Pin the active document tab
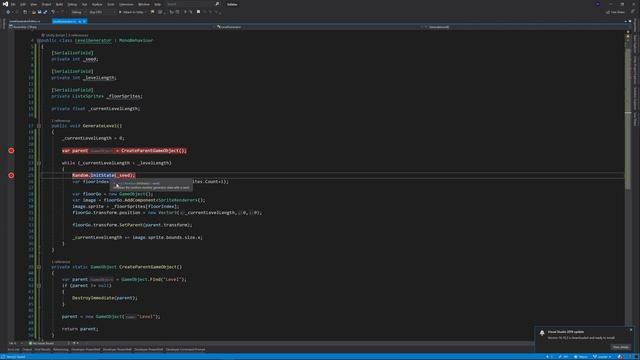The height and width of the screenshot is (360, 640). coord(80,21)
